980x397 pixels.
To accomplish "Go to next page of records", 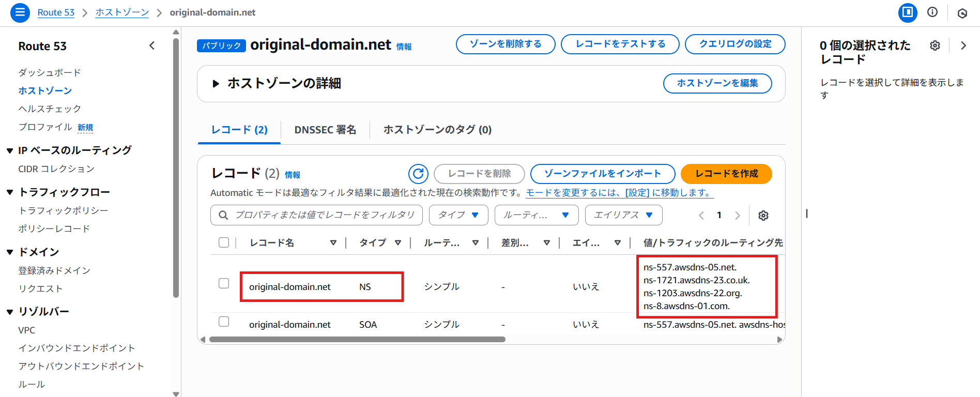I will [738, 216].
